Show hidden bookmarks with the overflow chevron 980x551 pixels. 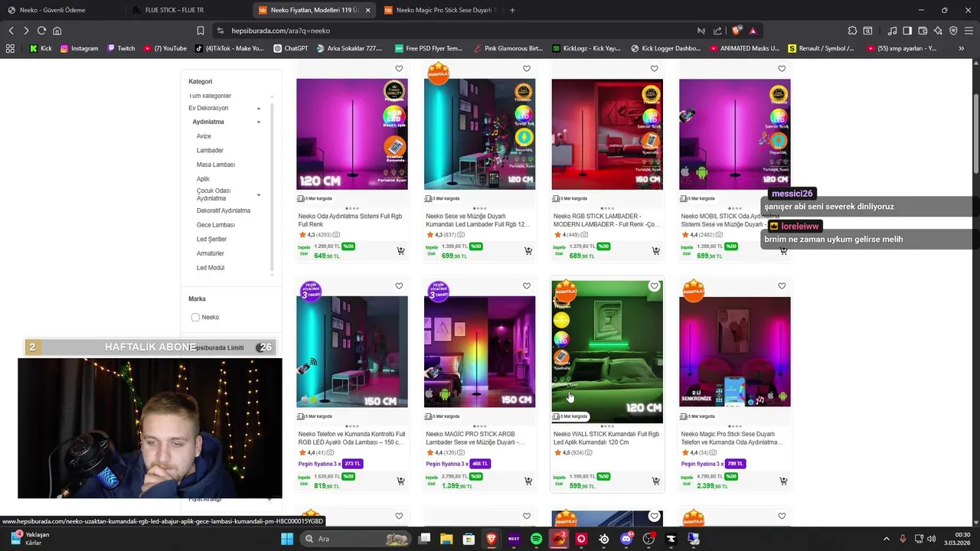point(962,48)
